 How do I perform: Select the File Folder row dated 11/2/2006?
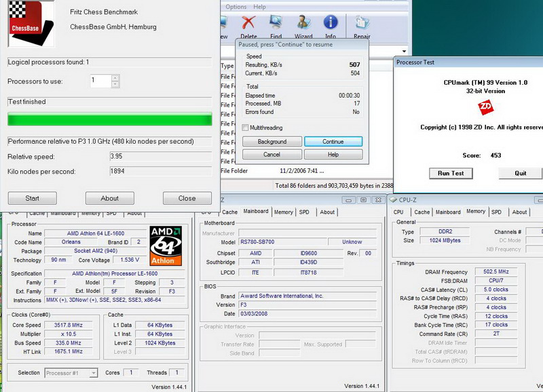(274, 171)
